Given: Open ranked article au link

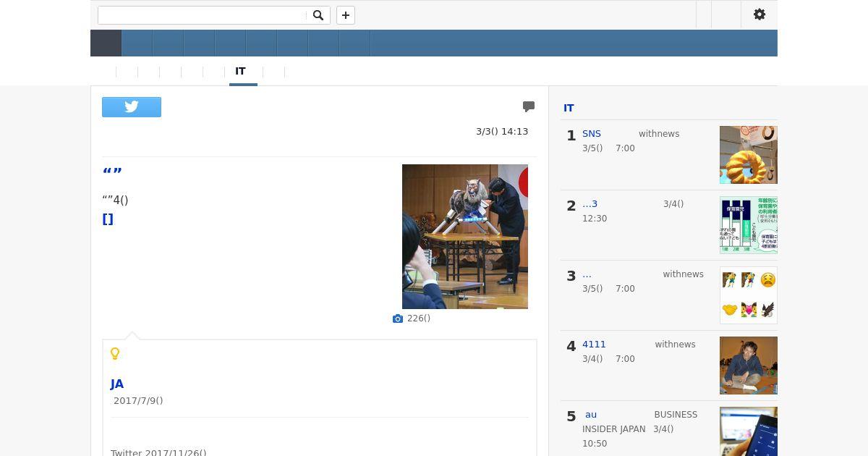Looking at the screenshot, I should coord(591,415).
